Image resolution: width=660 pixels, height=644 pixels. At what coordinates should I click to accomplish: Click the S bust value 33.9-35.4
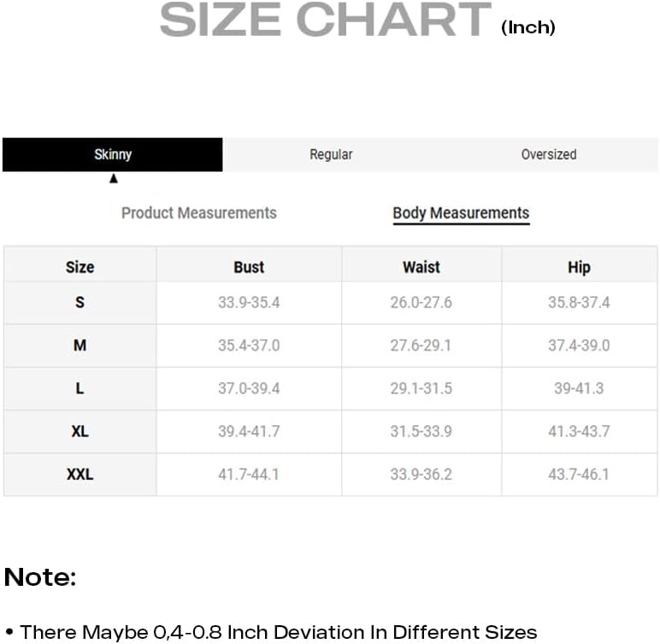[249, 303]
